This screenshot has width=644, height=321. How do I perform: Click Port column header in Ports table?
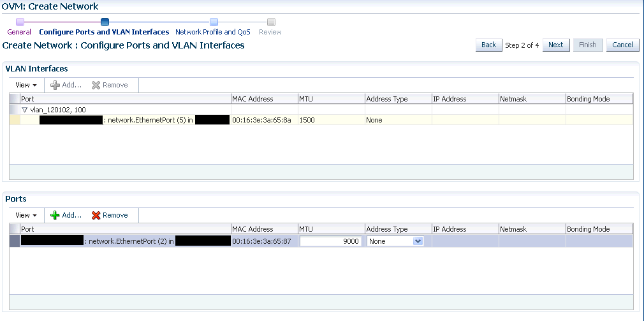point(125,229)
